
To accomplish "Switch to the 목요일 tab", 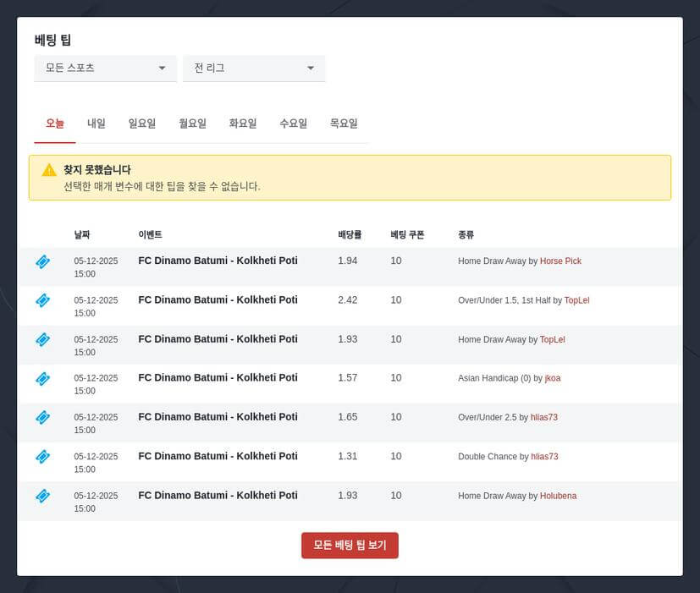I will point(344,123).
